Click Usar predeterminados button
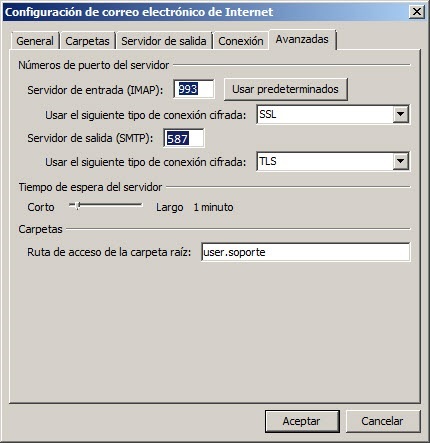 click(286, 89)
